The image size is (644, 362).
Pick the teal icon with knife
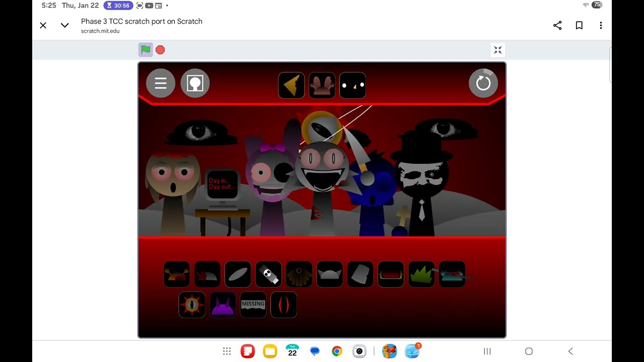[x=452, y=275]
